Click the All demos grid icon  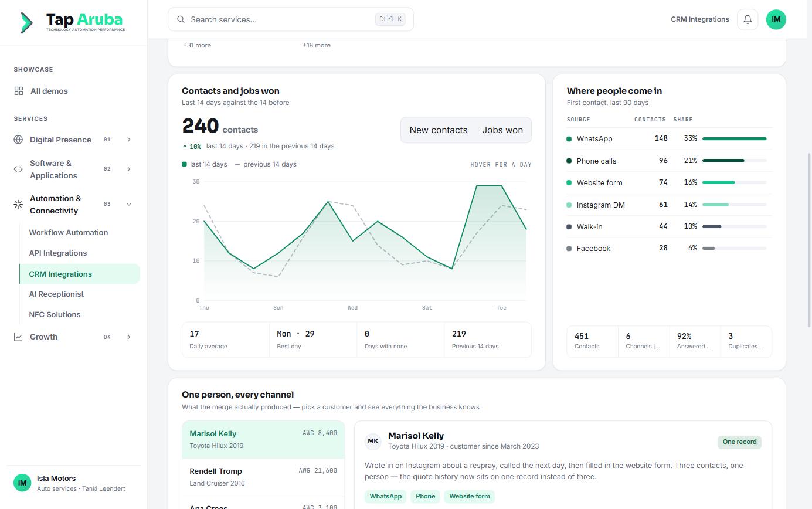[x=19, y=91]
